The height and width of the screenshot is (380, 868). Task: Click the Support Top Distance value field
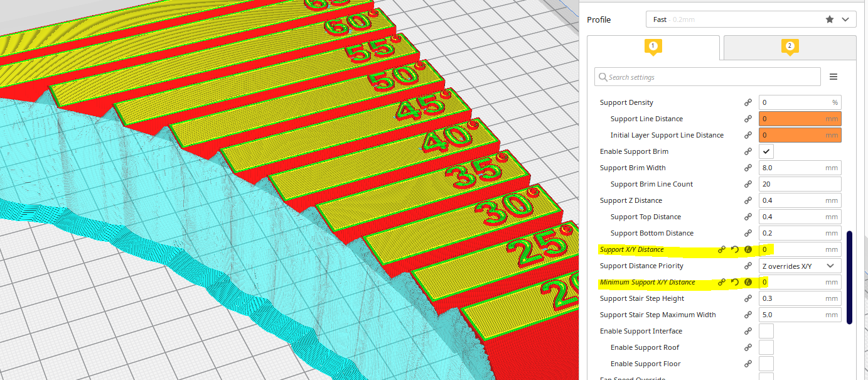click(800, 217)
